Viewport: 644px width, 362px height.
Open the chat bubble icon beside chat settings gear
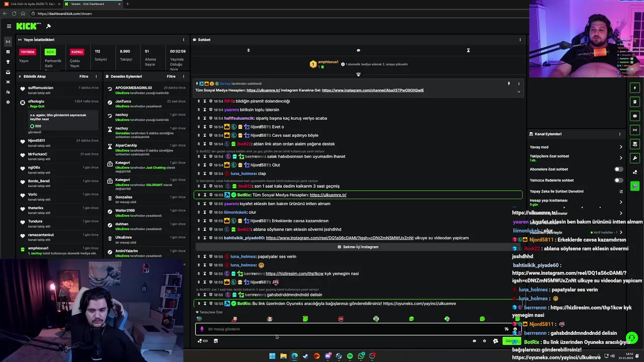(x=474, y=341)
